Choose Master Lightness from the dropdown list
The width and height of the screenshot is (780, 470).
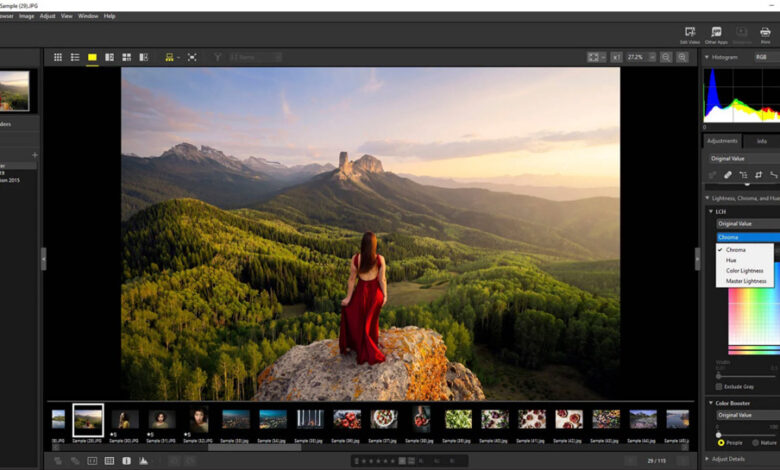[747, 281]
